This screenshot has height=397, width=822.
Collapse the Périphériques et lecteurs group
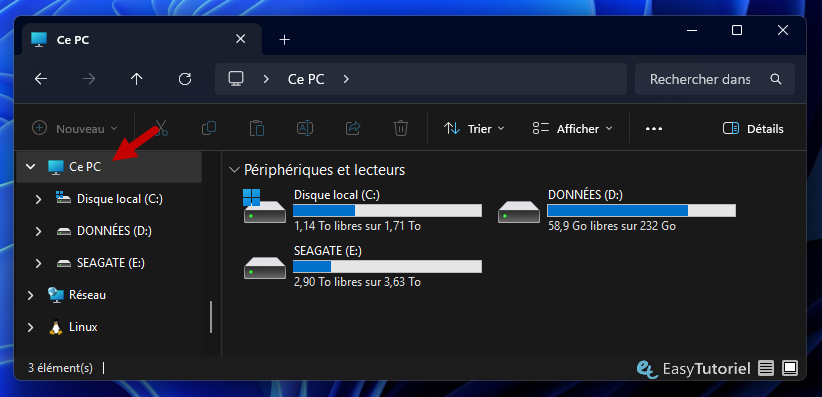(x=234, y=170)
